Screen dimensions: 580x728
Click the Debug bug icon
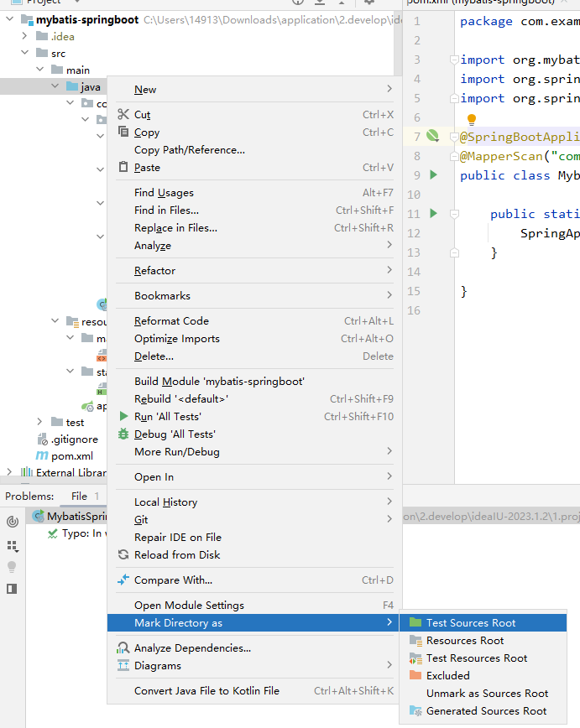pyautogui.click(x=123, y=434)
